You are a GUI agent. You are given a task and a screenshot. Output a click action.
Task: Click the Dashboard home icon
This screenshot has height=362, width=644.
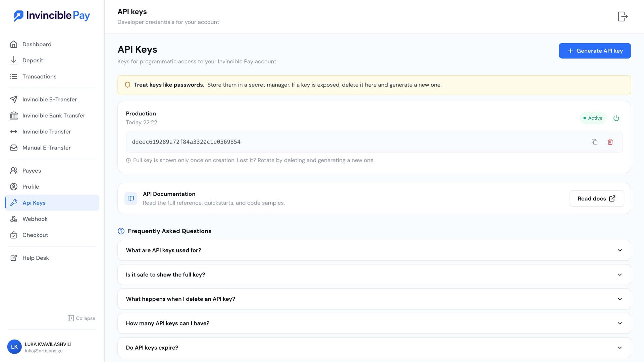(x=14, y=44)
